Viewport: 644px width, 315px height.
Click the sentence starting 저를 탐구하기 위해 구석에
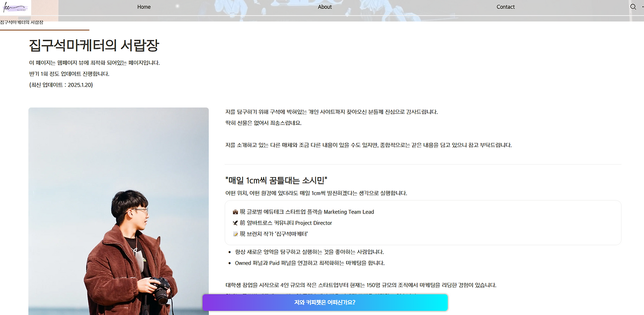332,112
